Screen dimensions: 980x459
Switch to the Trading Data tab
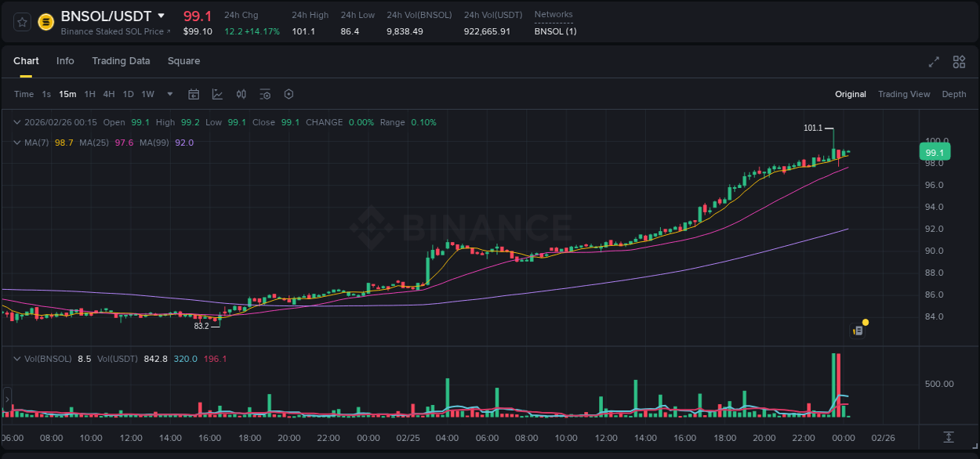click(x=121, y=61)
